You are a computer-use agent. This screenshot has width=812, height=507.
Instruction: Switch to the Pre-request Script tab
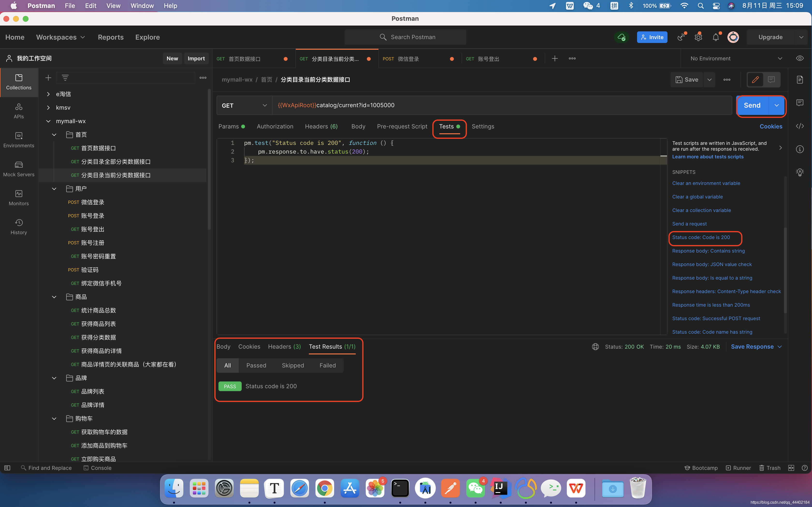point(402,127)
